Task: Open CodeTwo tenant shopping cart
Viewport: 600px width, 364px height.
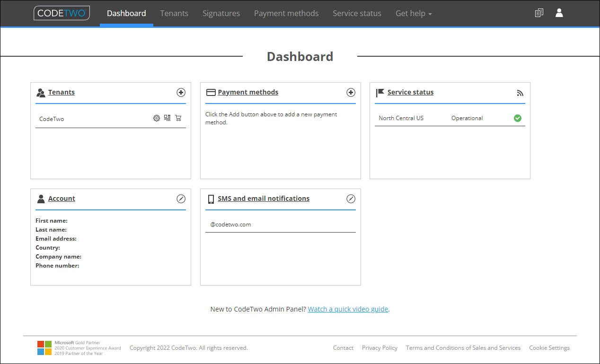Action: [178, 118]
